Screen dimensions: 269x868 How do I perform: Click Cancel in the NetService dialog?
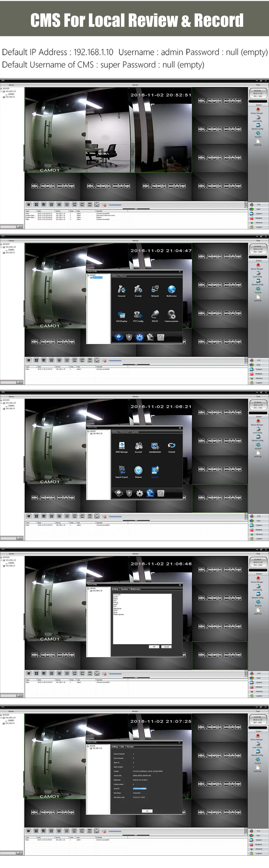(166, 647)
